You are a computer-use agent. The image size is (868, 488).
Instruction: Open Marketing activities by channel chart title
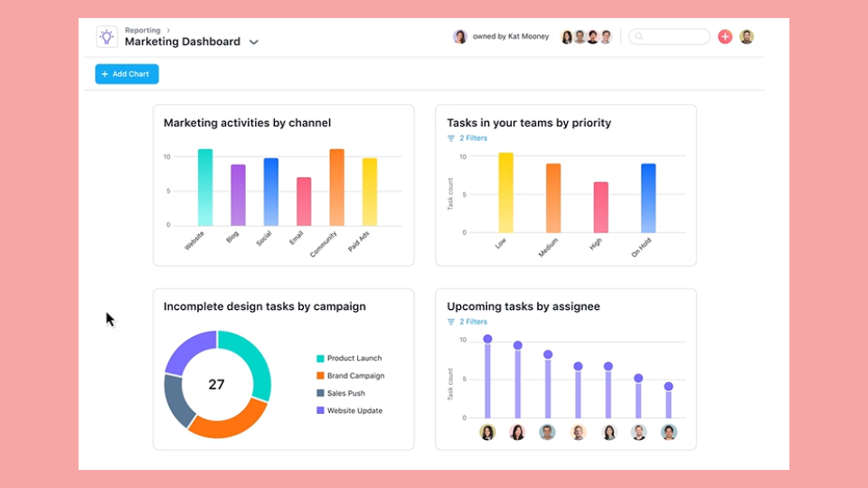(x=247, y=123)
